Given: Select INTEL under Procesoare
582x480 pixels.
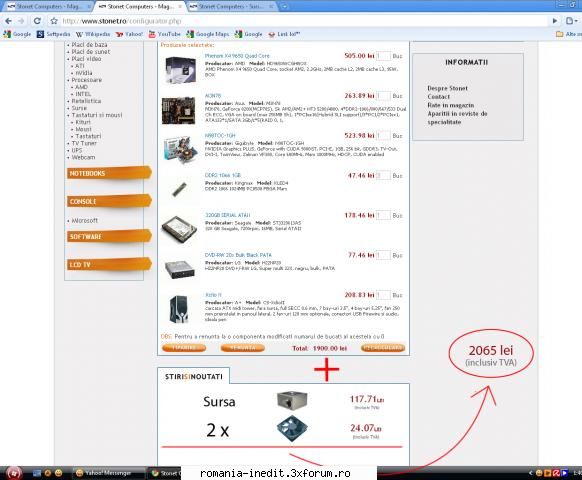Looking at the screenshot, I should 83,94.
